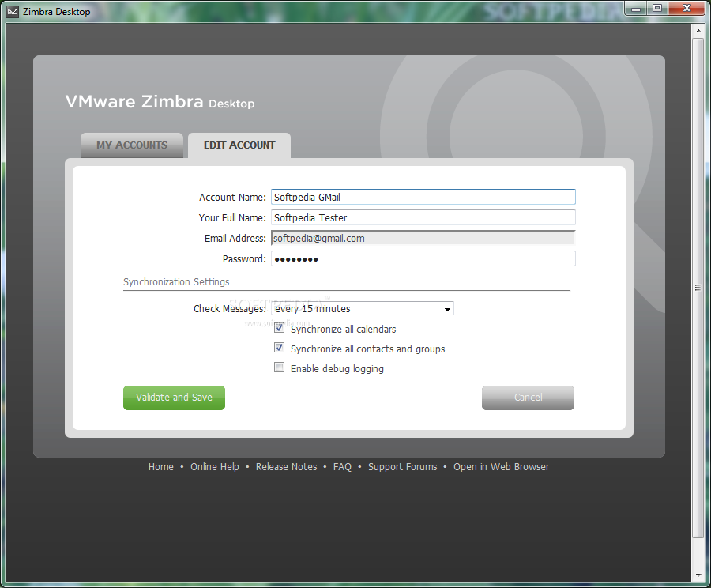The width and height of the screenshot is (711, 588).
Task: Click the Account Name field
Action: 423,197
